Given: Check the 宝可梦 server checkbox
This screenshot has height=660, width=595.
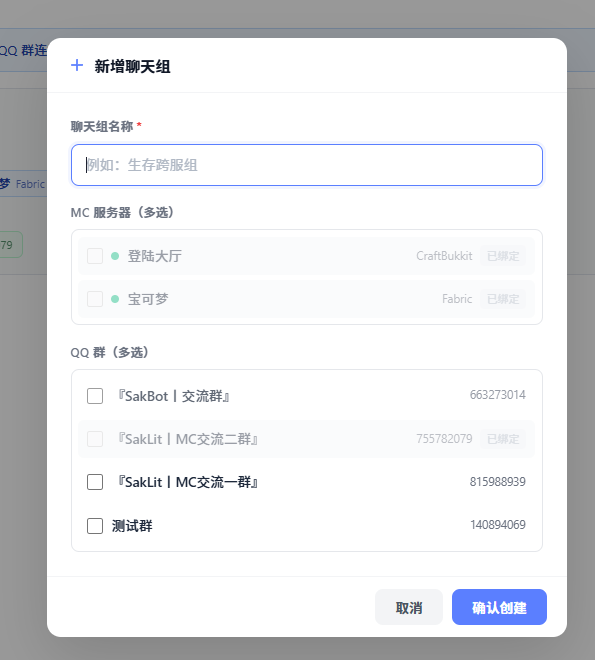Looking at the screenshot, I should [x=95, y=299].
